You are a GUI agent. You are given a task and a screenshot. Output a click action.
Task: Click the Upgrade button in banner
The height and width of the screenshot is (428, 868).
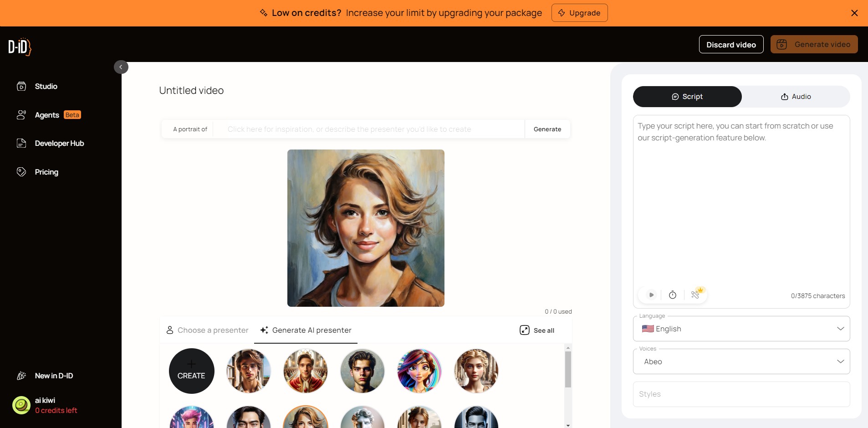[579, 13]
